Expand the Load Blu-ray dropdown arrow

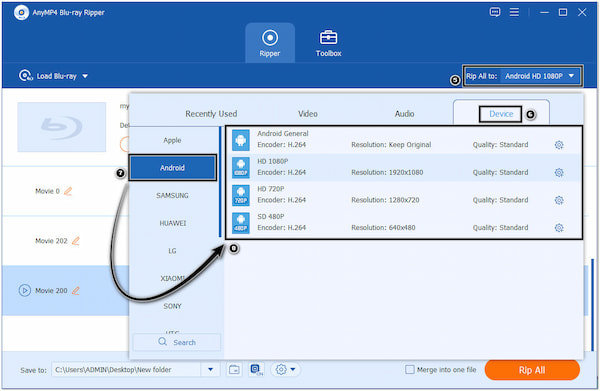tap(85, 76)
